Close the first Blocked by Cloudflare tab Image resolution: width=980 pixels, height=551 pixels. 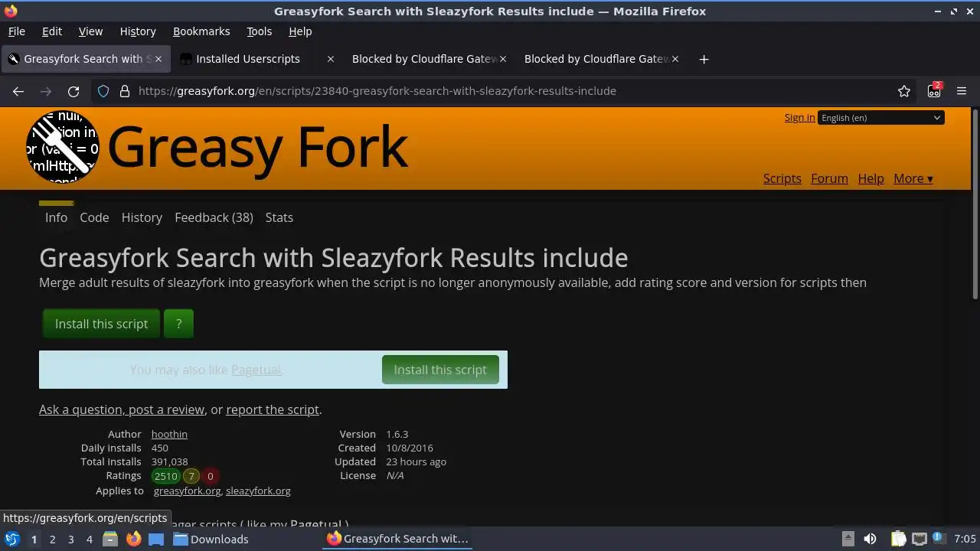pyautogui.click(x=503, y=59)
